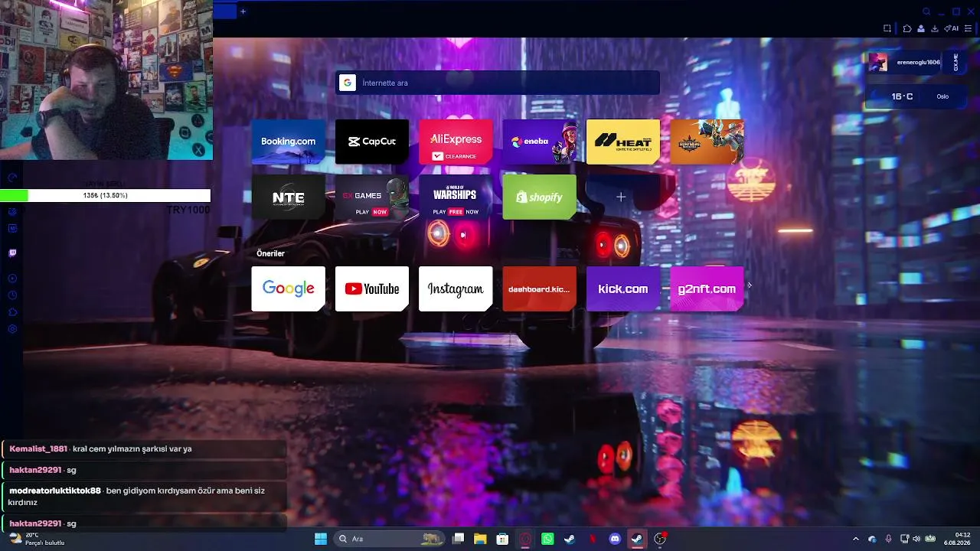Launch the AI assistant button
The width and height of the screenshot is (980, 551).
click(952, 28)
